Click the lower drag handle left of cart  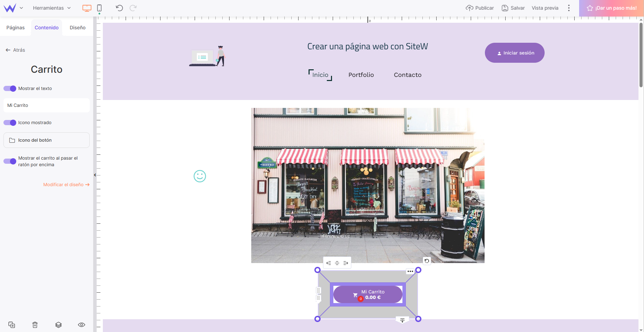click(x=319, y=298)
